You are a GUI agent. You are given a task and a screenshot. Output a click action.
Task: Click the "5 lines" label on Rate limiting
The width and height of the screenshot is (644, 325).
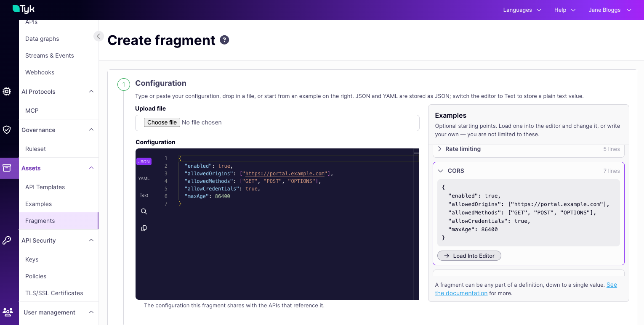pyautogui.click(x=611, y=149)
